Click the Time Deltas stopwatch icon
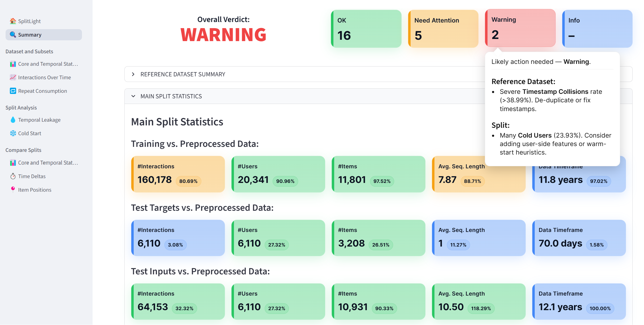The height and width of the screenshot is (325, 644). (x=13, y=176)
